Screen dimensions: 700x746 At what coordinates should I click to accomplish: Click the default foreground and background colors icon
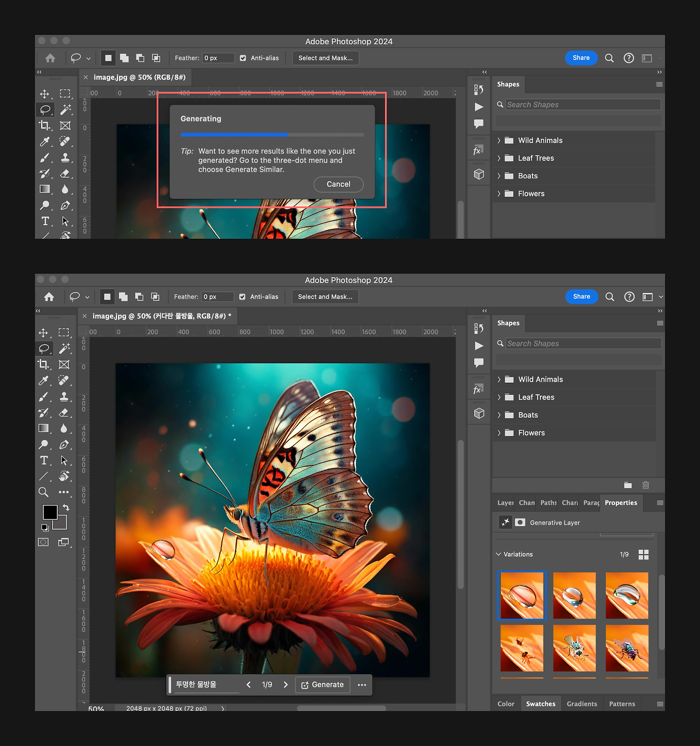tap(45, 528)
